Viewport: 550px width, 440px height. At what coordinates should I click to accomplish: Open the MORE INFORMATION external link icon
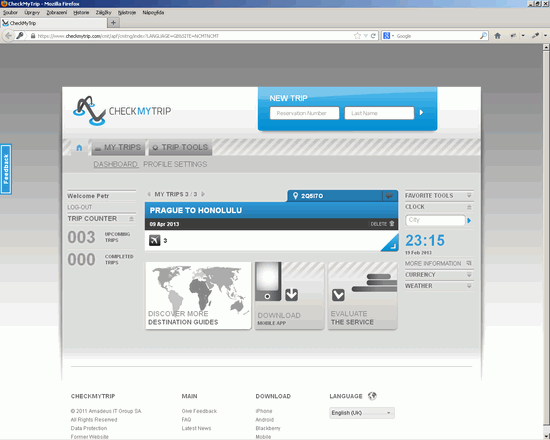click(x=469, y=263)
